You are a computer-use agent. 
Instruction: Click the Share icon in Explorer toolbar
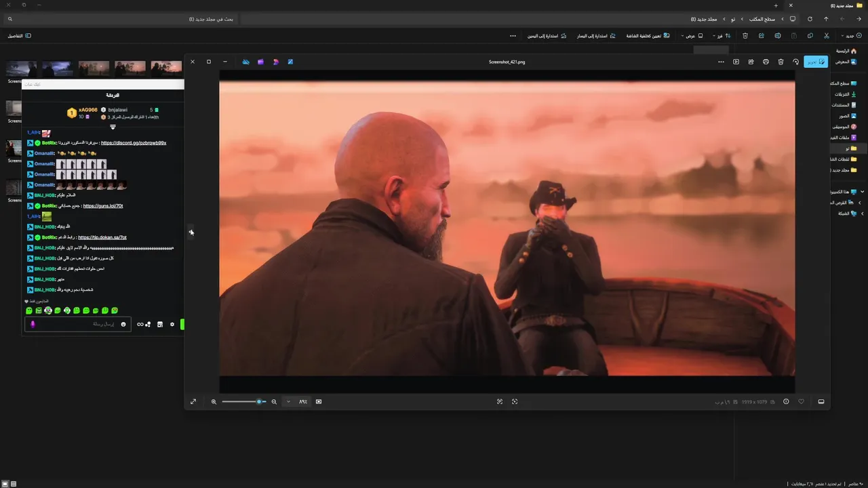coord(762,35)
